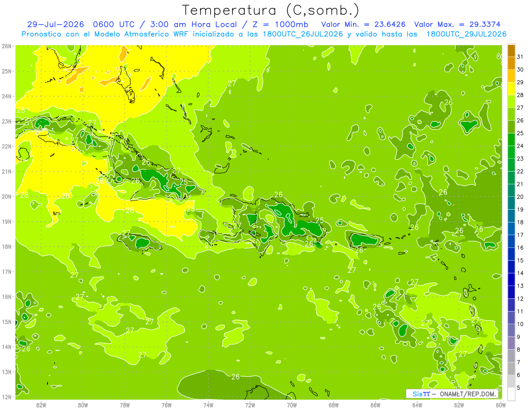Select the 66W longitude axis label
Viewport: 532px width, 411px height.
(376, 405)
